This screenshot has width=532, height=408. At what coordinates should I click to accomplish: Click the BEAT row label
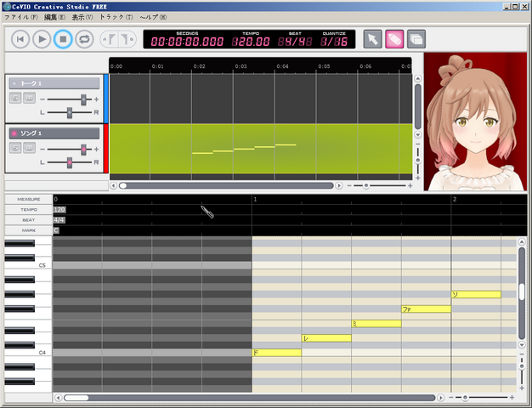click(x=29, y=220)
